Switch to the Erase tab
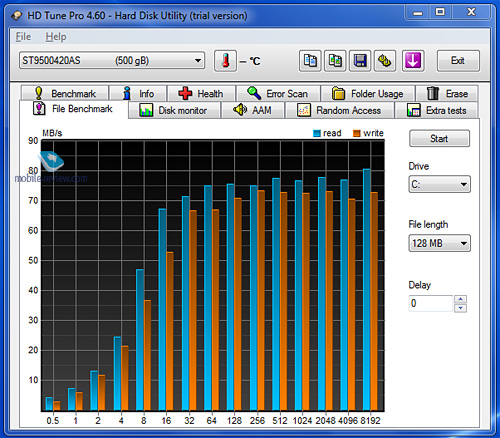Image resolution: width=500 pixels, height=438 pixels. pyautogui.click(x=447, y=93)
